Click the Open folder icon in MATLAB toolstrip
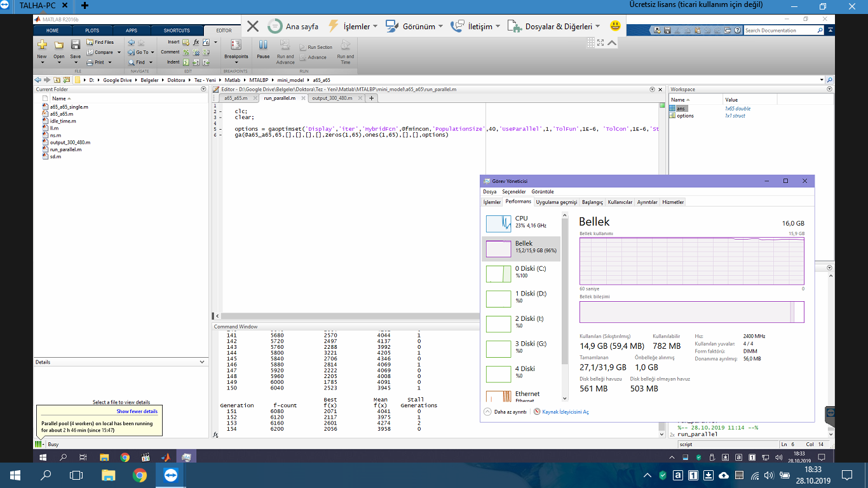This screenshot has height=488, width=868. click(58, 45)
